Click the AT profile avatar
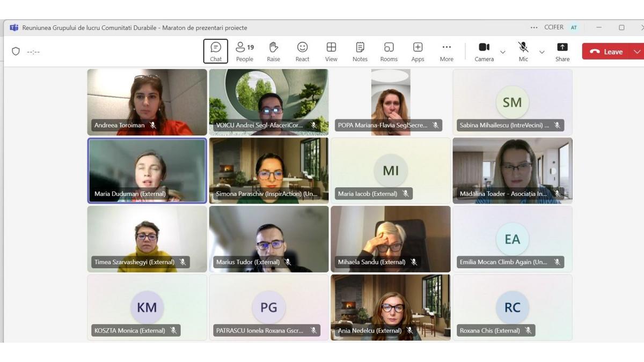Screen dimensions: 644x362 (x=574, y=27)
